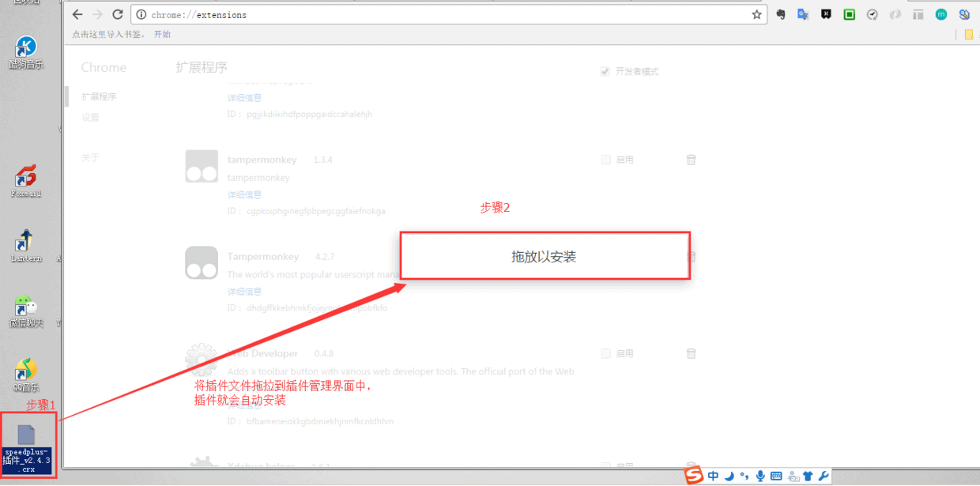980x486 pixels.
Task: Remove Web Developer extension via trash icon
Action: [x=692, y=353]
